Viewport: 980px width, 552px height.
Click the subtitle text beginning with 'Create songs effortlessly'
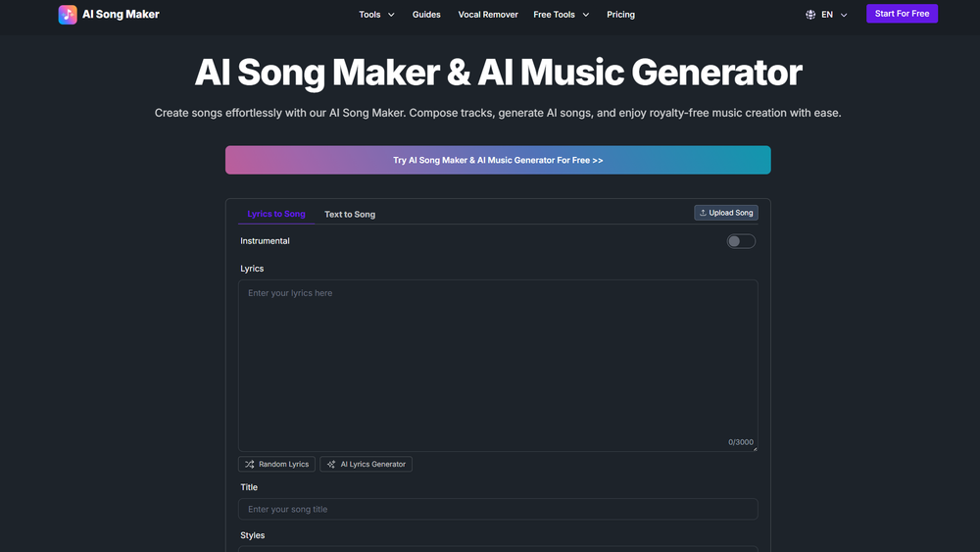click(x=498, y=113)
